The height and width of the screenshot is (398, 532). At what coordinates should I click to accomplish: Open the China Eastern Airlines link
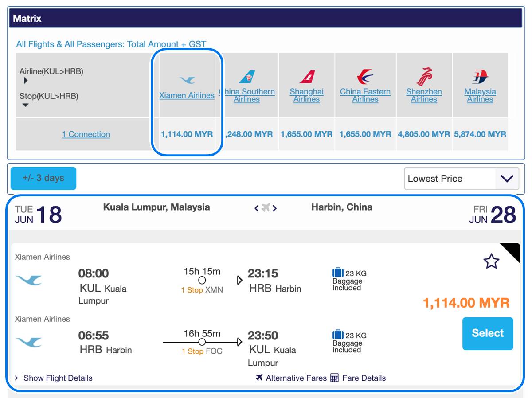(365, 95)
